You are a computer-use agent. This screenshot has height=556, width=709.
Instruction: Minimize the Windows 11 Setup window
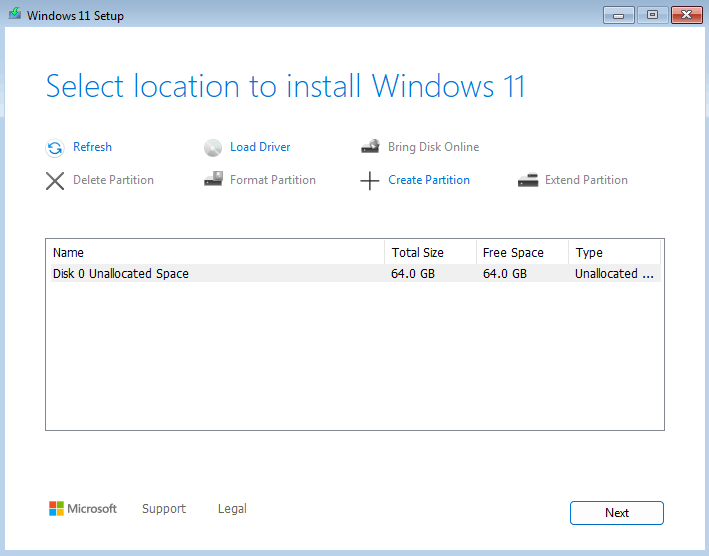click(x=619, y=15)
